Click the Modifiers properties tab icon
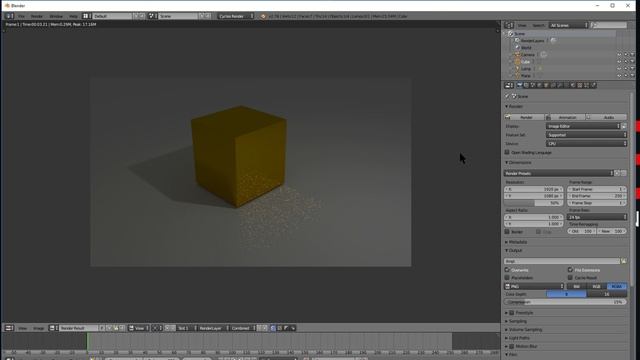Image resolution: width=640 pixels, height=360 pixels. click(560, 85)
